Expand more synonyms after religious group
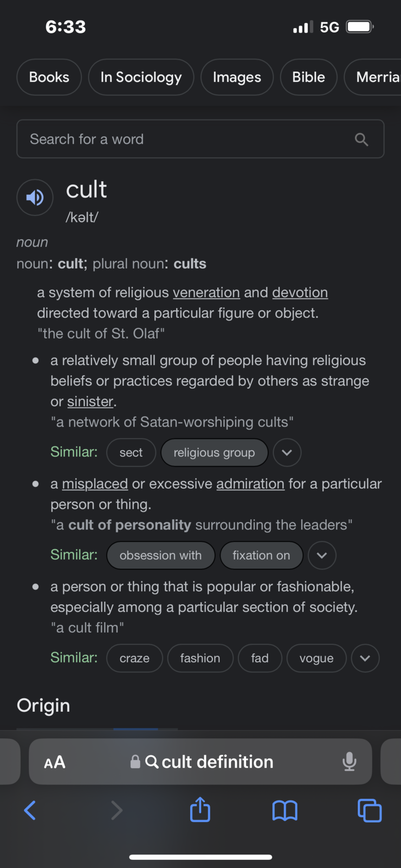Screen dimensions: 401x868 [x=287, y=452]
